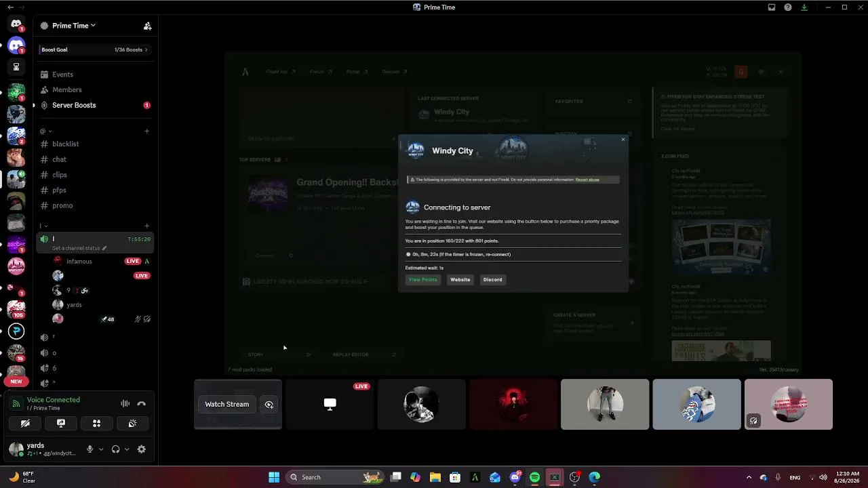The width and height of the screenshot is (868, 488).
Task: Open the soundboard in voice panel
Action: tap(132, 424)
